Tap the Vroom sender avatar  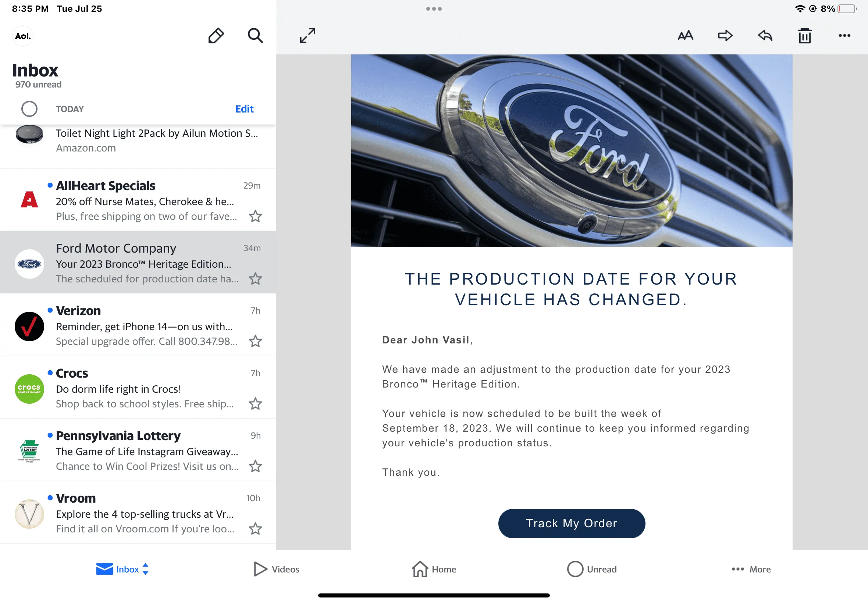tap(29, 514)
